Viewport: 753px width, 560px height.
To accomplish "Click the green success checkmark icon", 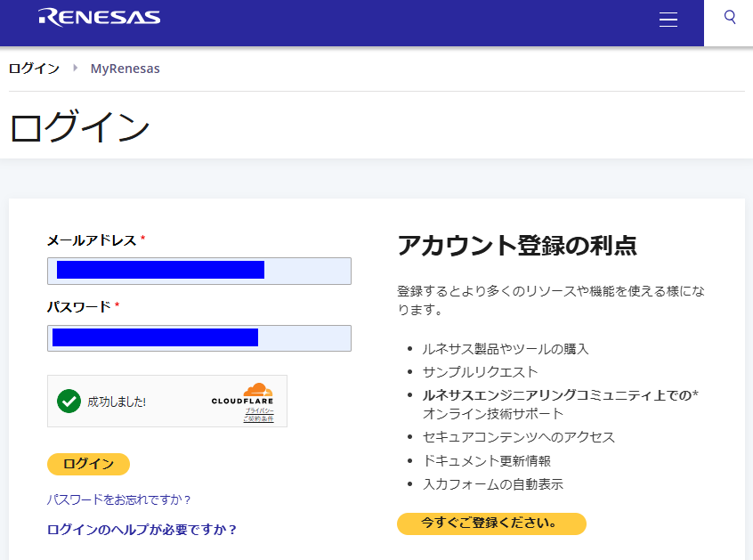I will click(69, 402).
